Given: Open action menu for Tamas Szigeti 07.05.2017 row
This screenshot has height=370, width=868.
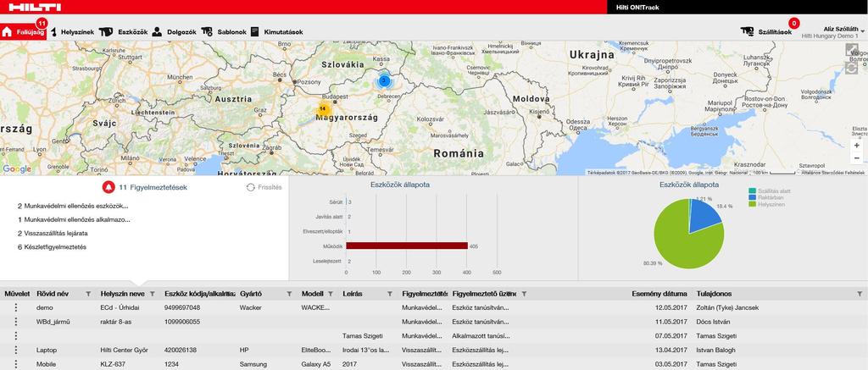Looking at the screenshot, I should [x=15, y=336].
